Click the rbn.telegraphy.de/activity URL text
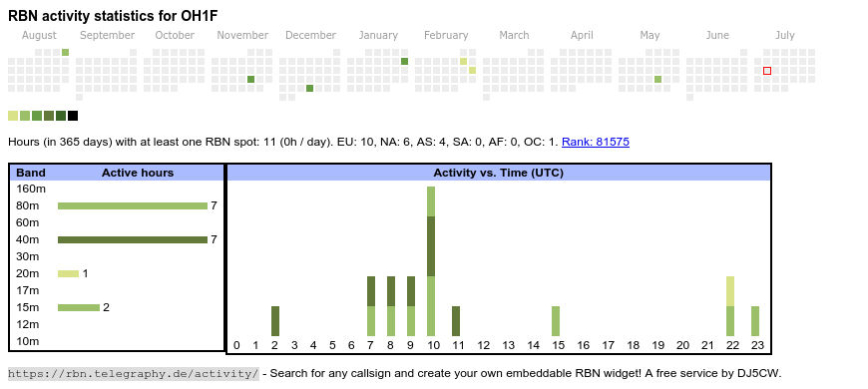The height and width of the screenshot is (389, 868). 134,373
